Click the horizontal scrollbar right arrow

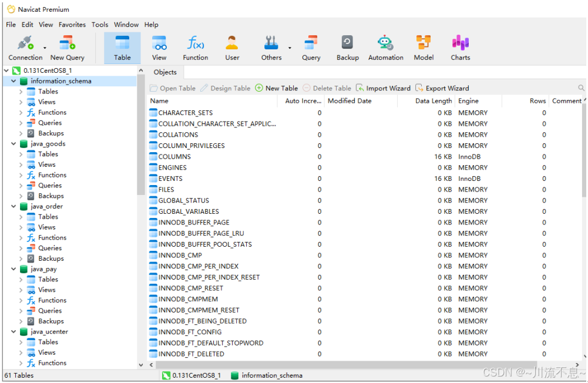click(x=577, y=365)
